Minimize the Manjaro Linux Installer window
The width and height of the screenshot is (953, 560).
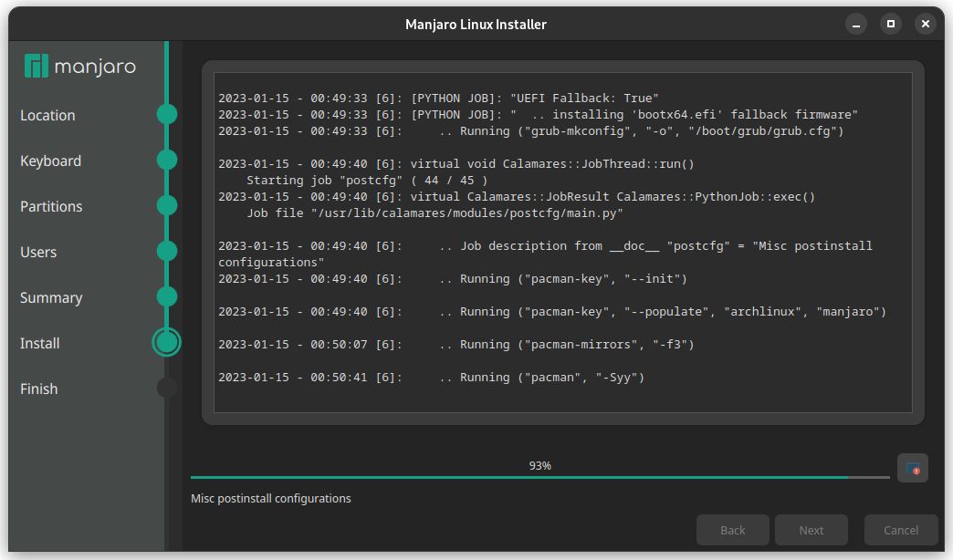coord(855,25)
